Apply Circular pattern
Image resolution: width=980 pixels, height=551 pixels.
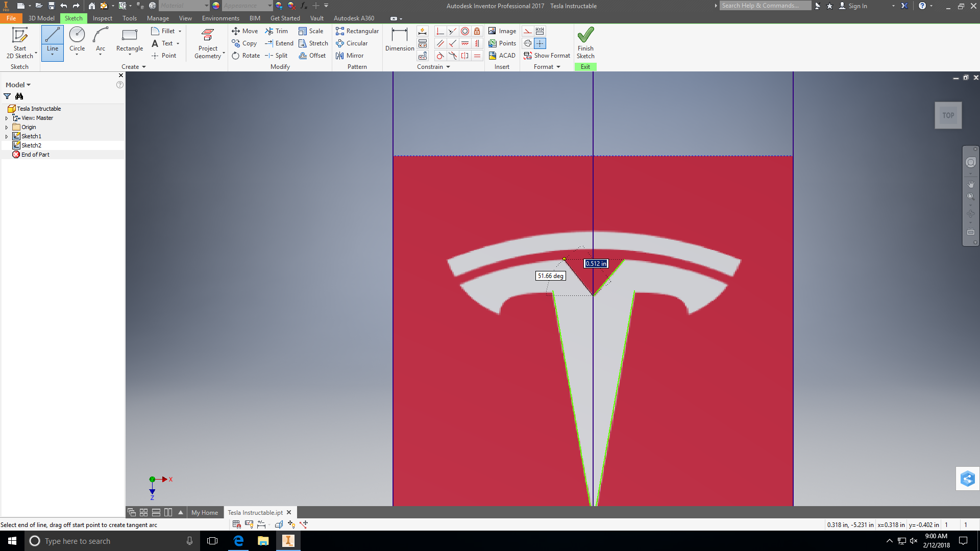click(352, 43)
